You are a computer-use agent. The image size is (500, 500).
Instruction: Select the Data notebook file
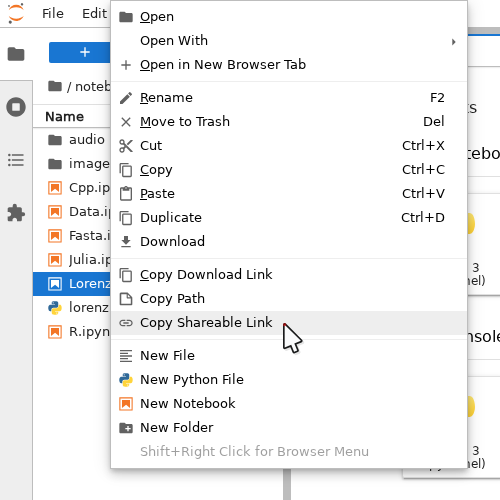tap(72, 212)
